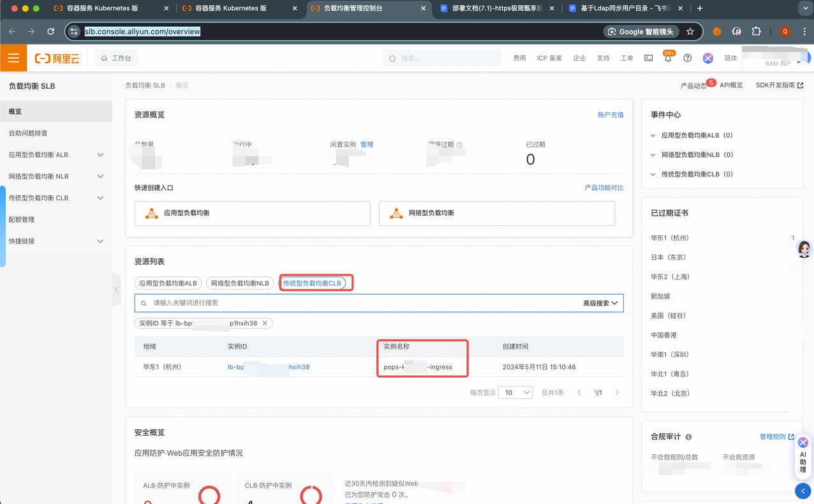
Task: Open the 支持 top menu
Action: (603, 58)
